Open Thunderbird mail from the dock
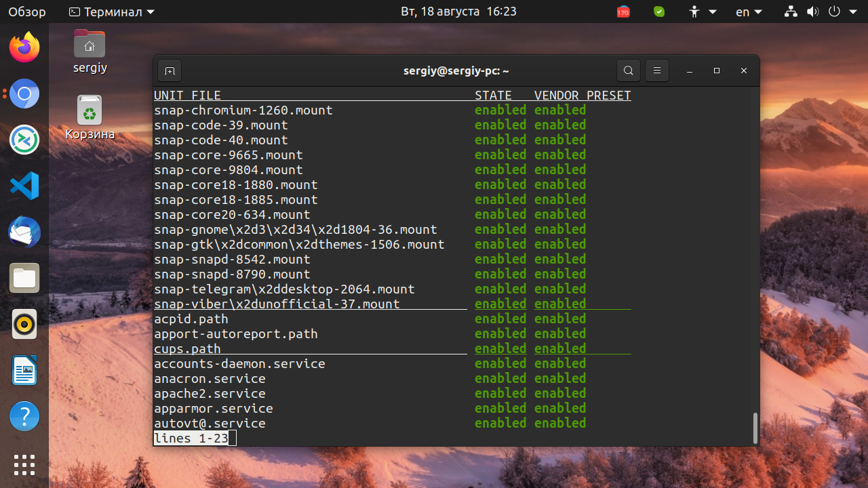 (24, 232)
